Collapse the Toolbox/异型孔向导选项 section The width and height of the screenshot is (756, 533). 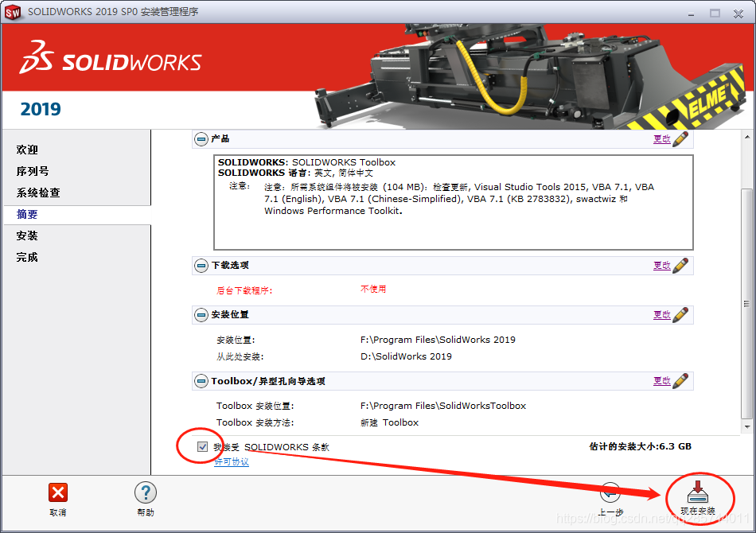point(201,381)
